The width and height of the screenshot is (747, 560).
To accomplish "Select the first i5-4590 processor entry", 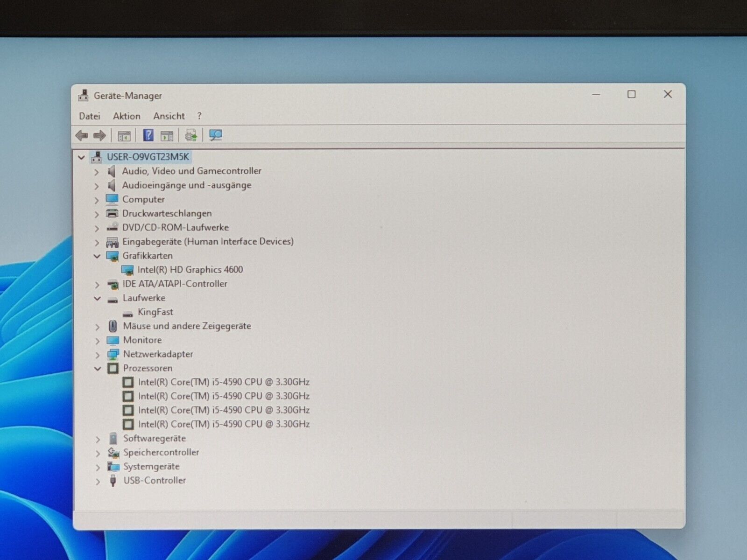I will coord(224,382).
